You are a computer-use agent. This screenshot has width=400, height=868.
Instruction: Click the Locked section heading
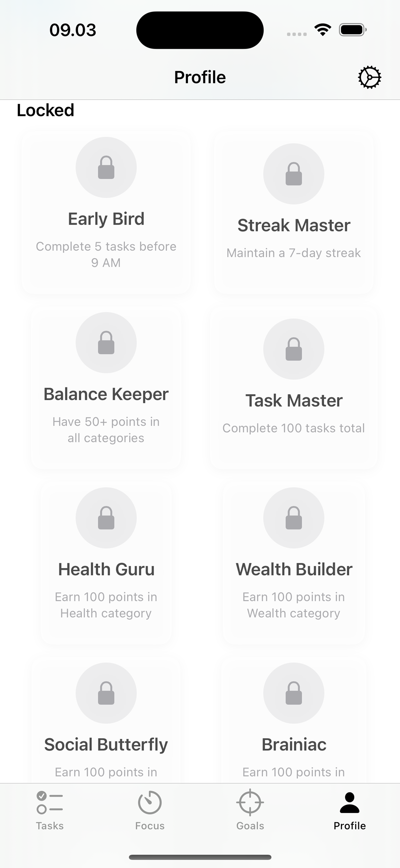point(46,110)
